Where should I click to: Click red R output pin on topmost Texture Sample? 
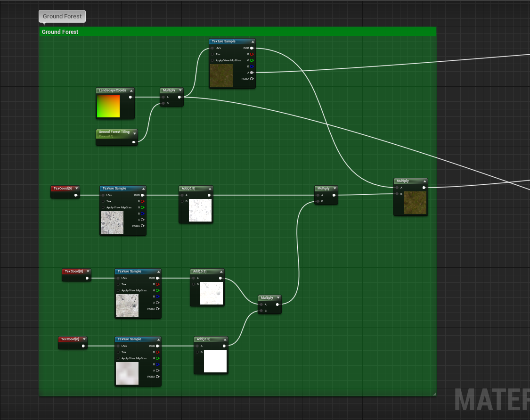(x=252, y=54)
